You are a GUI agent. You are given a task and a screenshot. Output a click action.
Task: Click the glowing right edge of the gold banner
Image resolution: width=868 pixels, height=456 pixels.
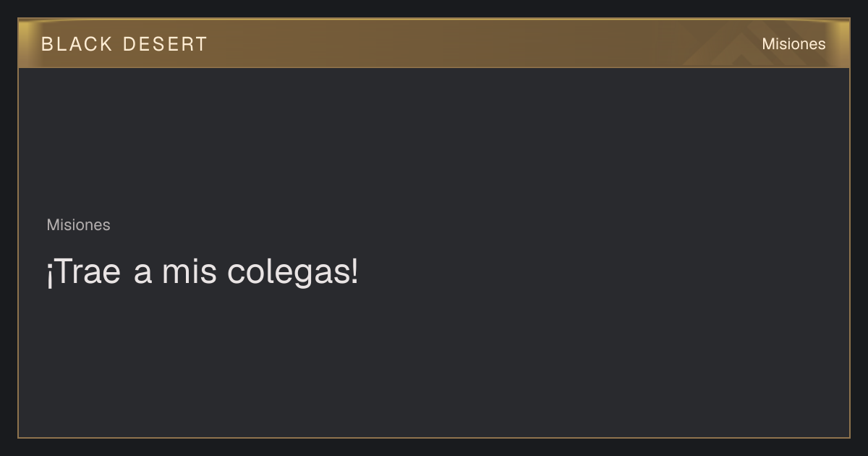pos(843,43)
